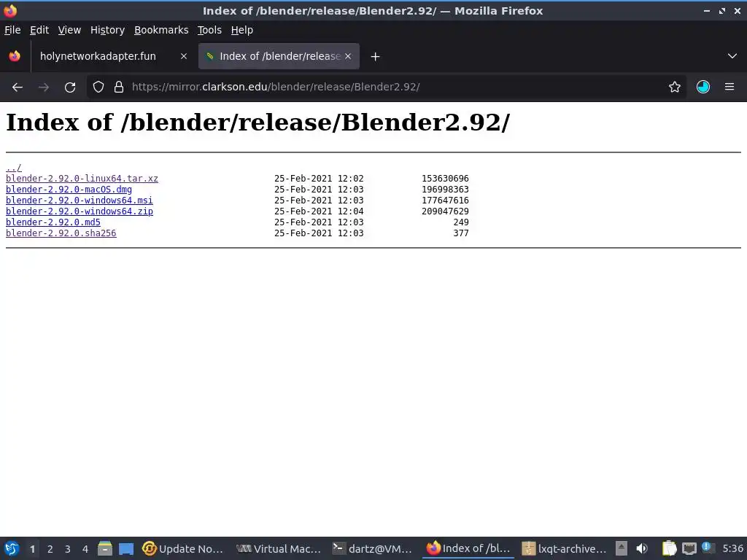Bookmark this page with the star

(x=675, y=87)
